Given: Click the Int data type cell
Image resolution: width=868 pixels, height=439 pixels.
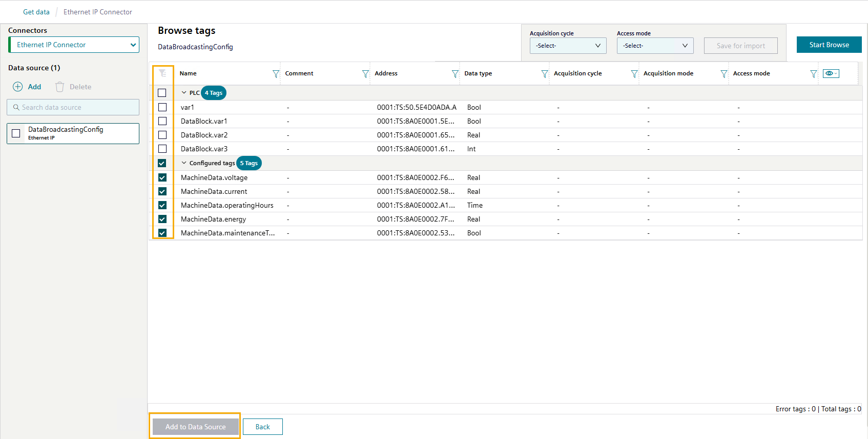Looking at the screenshot, I should (471, 149).
